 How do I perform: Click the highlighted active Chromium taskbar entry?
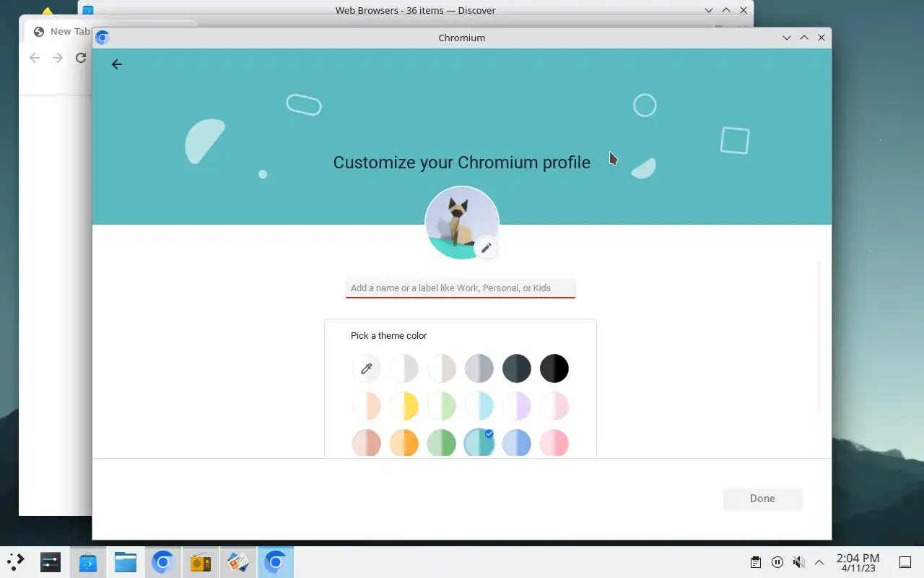pyautogui.click(x=275, y=561)
